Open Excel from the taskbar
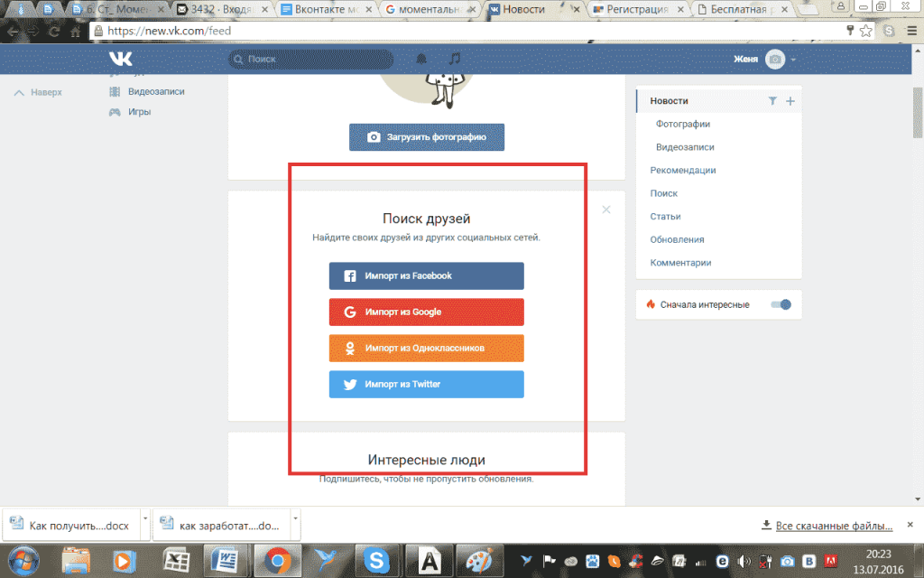 [175, 561]
